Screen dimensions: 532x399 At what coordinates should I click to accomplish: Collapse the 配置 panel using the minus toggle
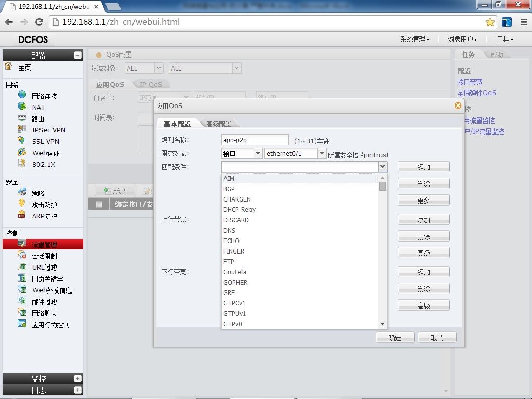click(77, 55)
